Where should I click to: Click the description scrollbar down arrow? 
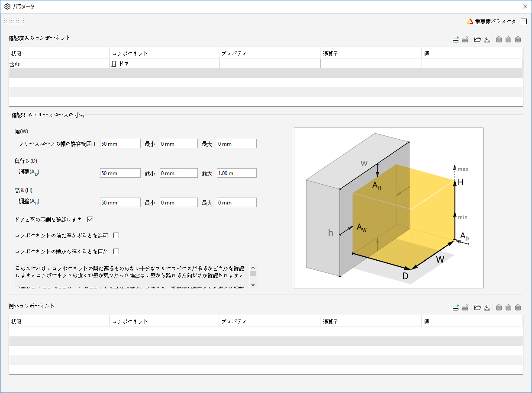(x=253, y=284)
